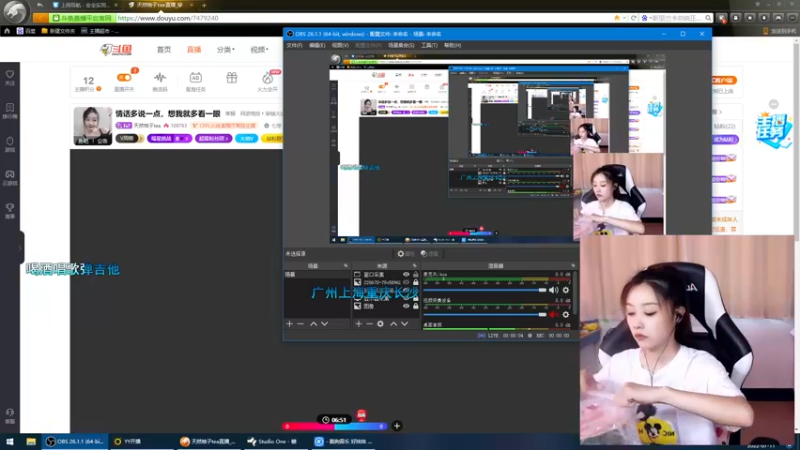The height and width of the screenshot is (450, 800).
Task: Click the red-blue PK progress bar
Action: pyautogui.click(x=334, y=427)
